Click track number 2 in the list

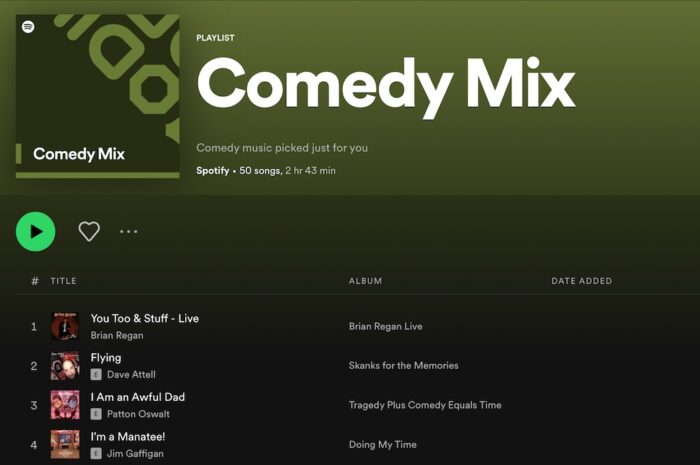[x=34, y=366]
